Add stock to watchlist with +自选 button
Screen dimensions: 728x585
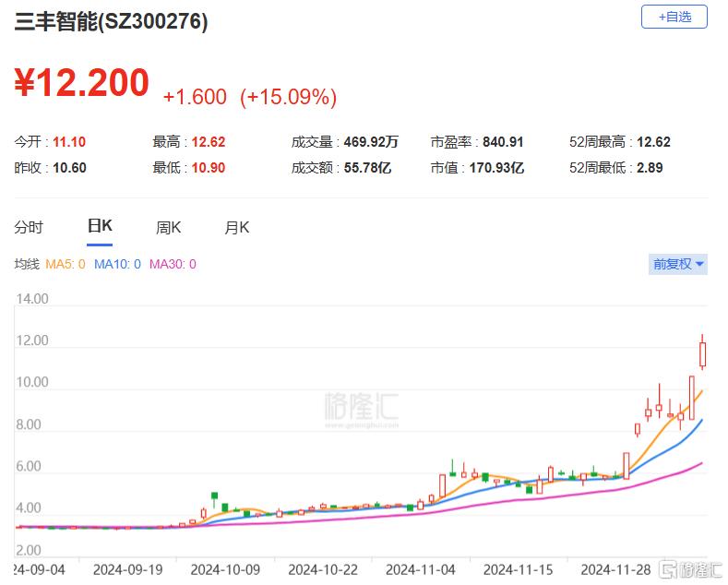pyautogui.click(x=674, y=18)
